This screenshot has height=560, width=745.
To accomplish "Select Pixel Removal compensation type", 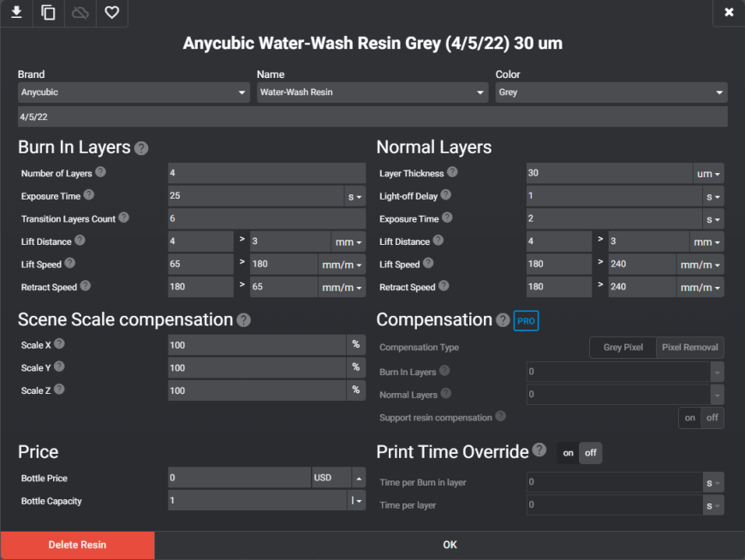I will (x=690, y=348).
